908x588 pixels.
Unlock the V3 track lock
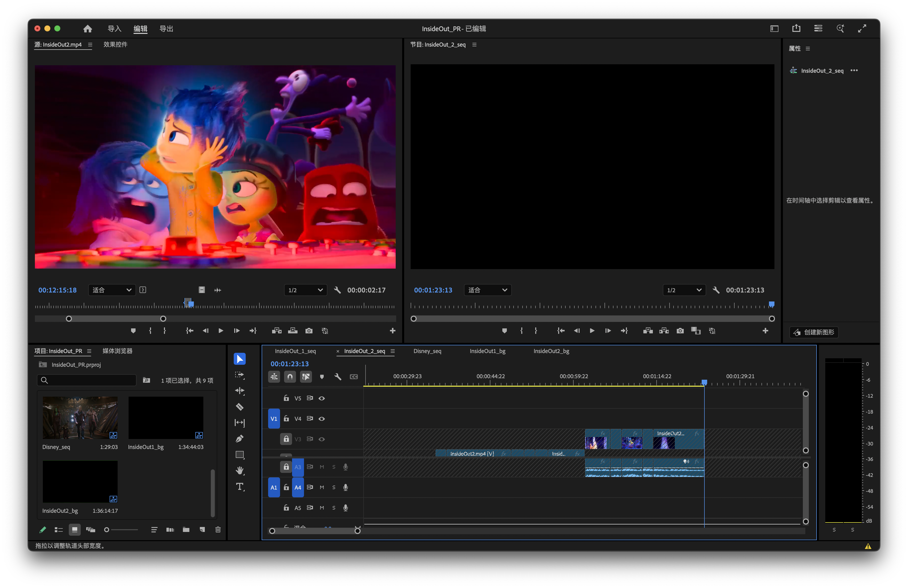coord(286,439)
